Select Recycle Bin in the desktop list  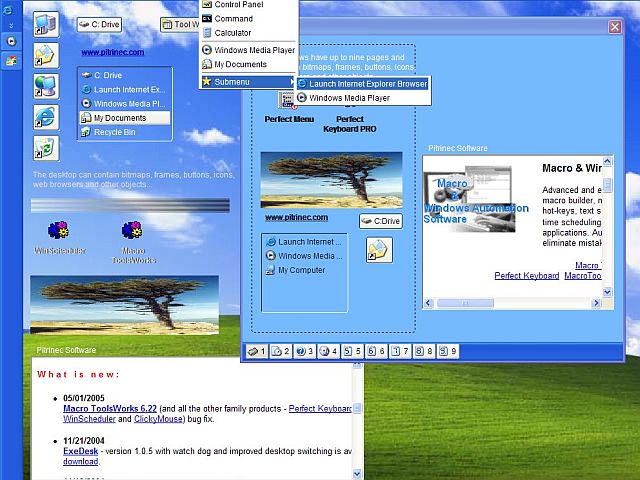pos(125,132)
